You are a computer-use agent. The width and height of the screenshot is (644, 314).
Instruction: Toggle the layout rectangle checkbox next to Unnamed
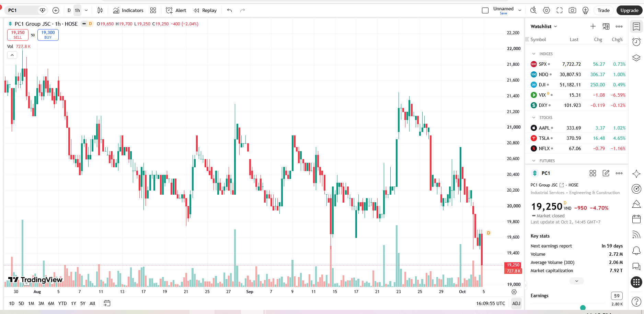point(485,10)
